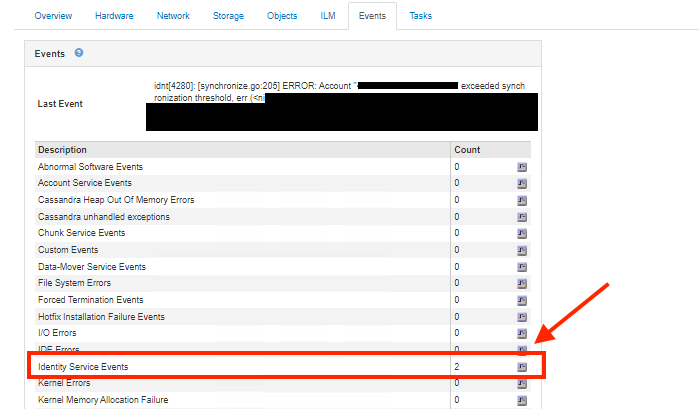
Task: Show chart for Hotfix Installation Failure Events
Action: pyautogui.click(x=521, y=317)
